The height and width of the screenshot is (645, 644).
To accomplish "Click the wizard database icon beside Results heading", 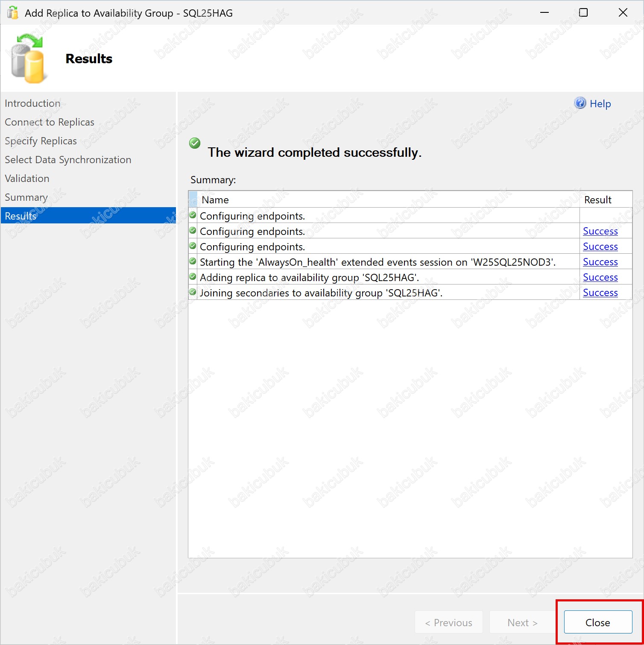I will [x=28, y=59].
